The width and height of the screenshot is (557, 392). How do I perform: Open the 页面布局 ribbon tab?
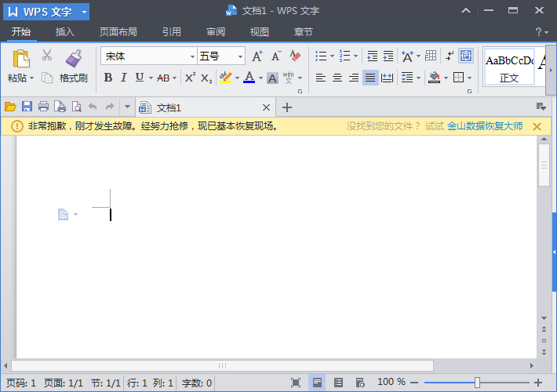(118, 32)
